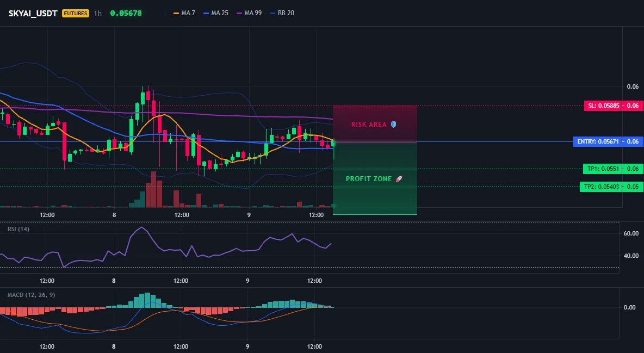Click the FUTURES badge
This screenshot has height=353, width=644.
[76, 13]
